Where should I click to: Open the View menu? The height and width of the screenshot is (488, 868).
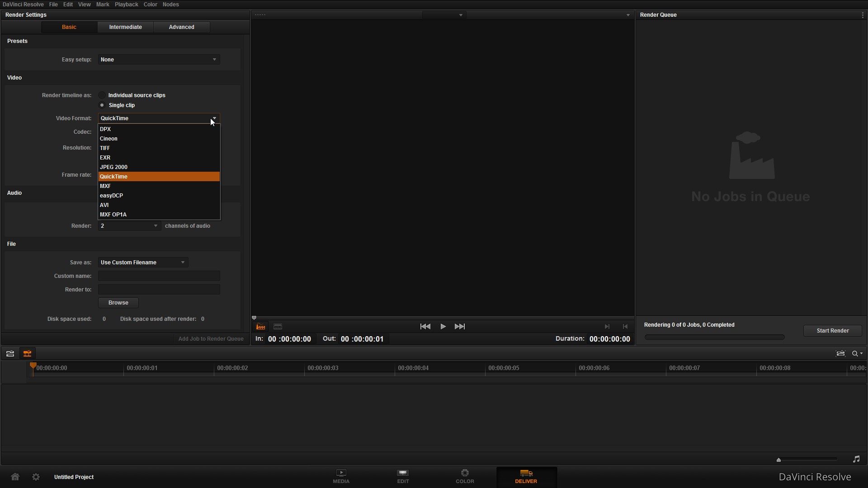click(x=84, y=5)
